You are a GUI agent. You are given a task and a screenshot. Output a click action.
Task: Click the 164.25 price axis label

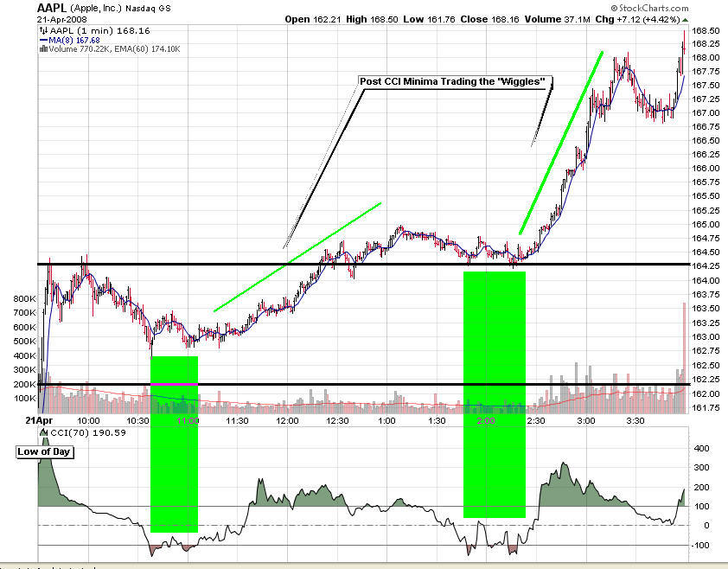706,266
